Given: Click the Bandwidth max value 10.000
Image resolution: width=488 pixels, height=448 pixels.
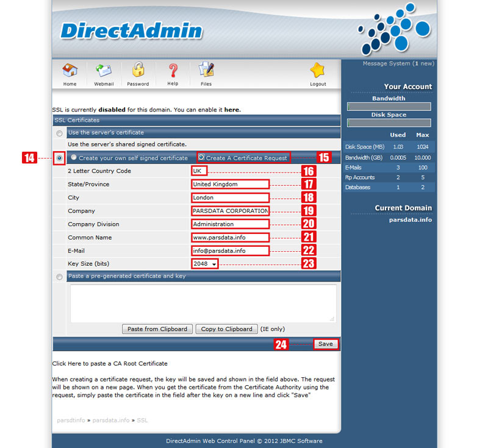Looking at the screenshot, I should [423, 158].
